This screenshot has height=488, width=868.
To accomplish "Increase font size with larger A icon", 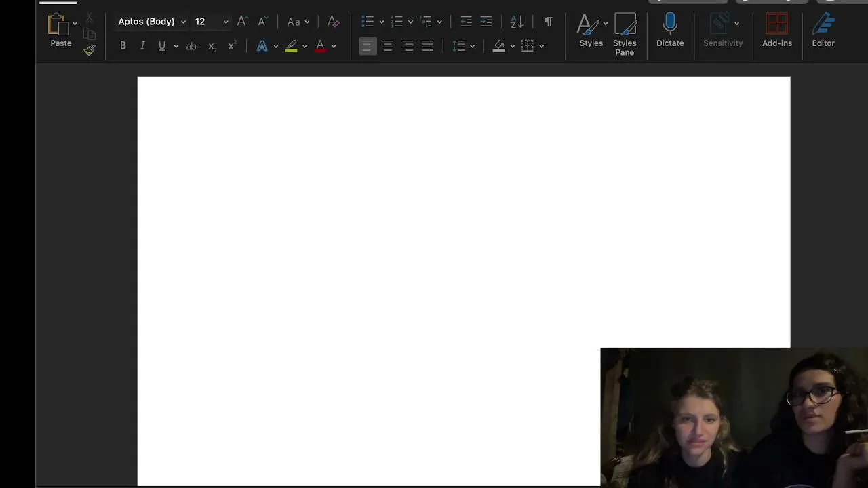I will pos(241,22).
